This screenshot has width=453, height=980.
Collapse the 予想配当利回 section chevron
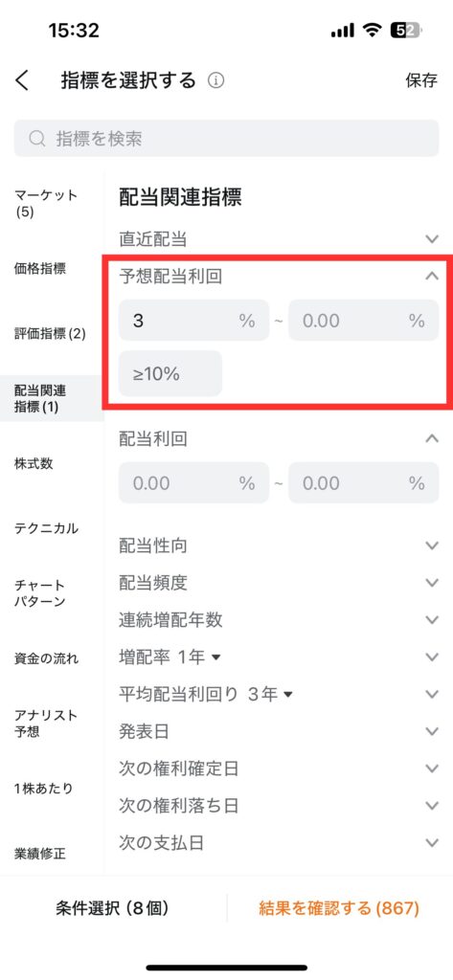click(x=432, y=276)
